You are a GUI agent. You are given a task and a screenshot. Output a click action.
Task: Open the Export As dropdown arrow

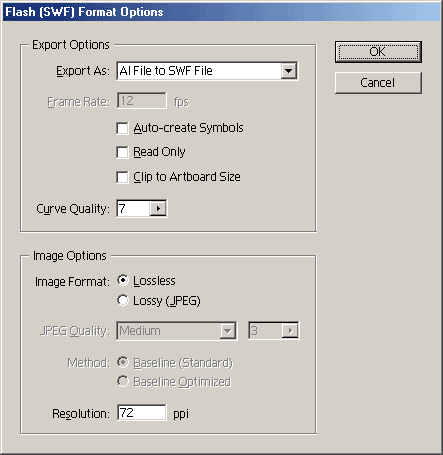point(289,71)
